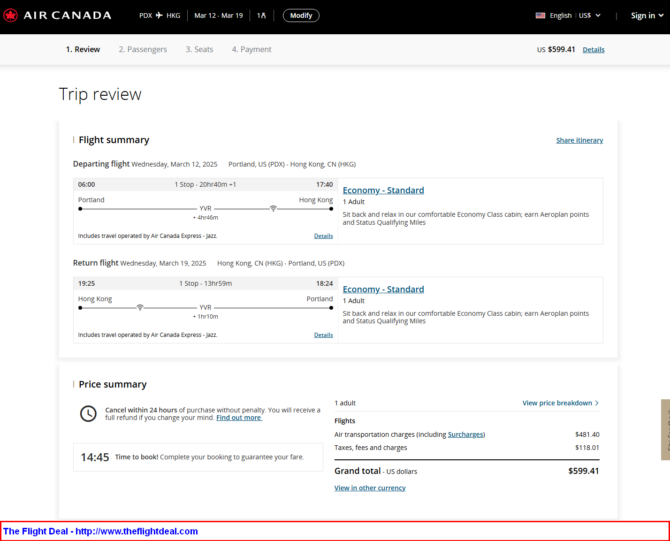670x541 pixels.
Task: Click the $481.40 air transportation charge
Action: pyautogui.click(x=587, y=435)
